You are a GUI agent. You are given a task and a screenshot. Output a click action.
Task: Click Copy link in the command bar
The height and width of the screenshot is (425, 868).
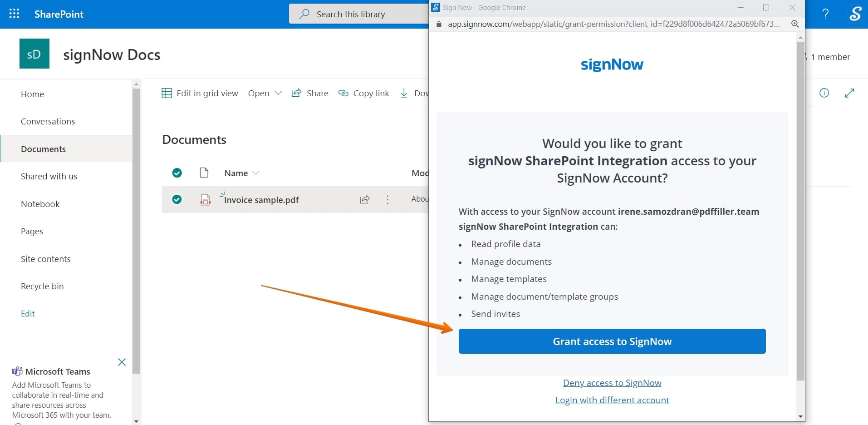(x=364, y=93)
